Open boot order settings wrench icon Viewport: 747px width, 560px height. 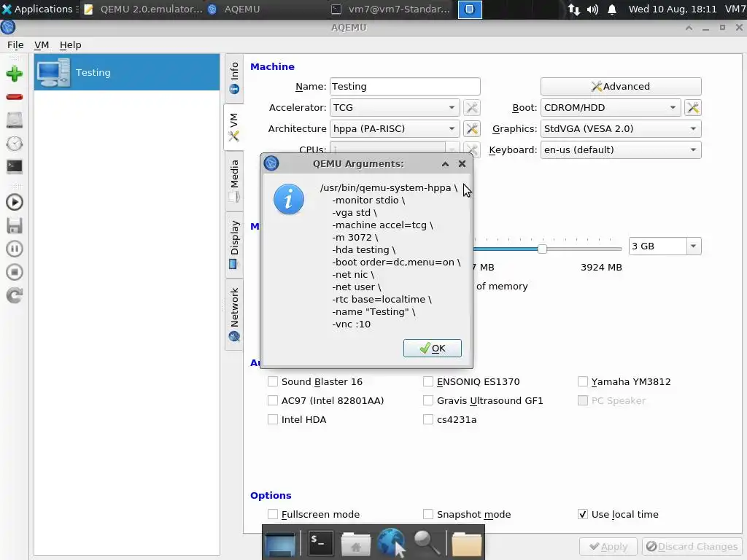(693, 108)
